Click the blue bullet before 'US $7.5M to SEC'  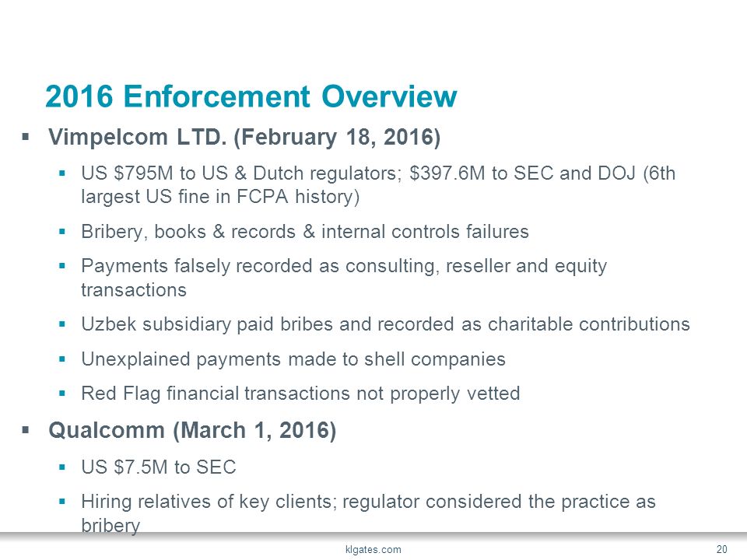pos(62,467)
